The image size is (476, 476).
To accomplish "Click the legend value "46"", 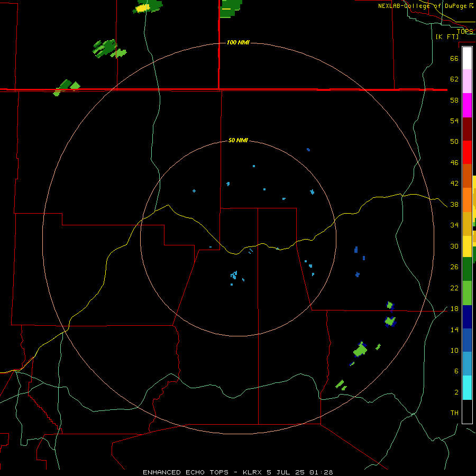I will tap(454, 163).
